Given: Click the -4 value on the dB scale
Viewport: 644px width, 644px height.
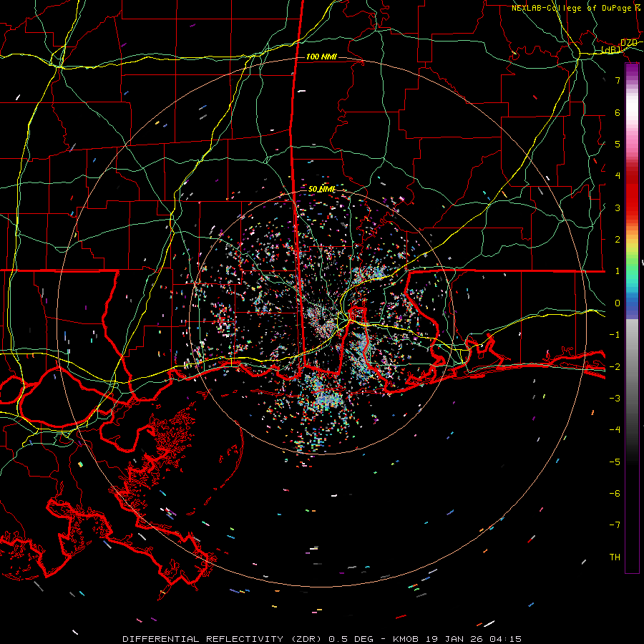Looking at the screenshot, I should [x=615, y=430].
